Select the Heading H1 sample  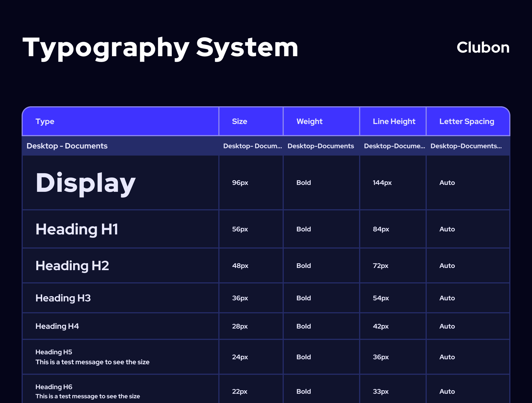[77, 229]
